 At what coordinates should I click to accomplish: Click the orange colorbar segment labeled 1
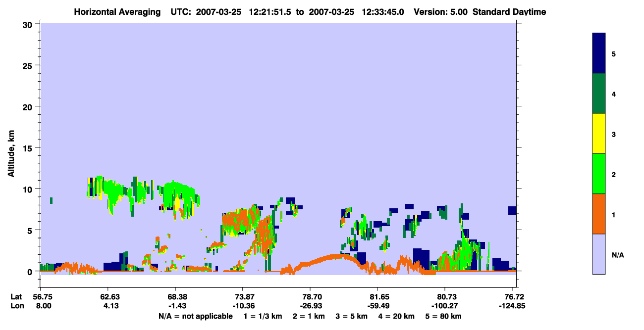coord(599,214)
